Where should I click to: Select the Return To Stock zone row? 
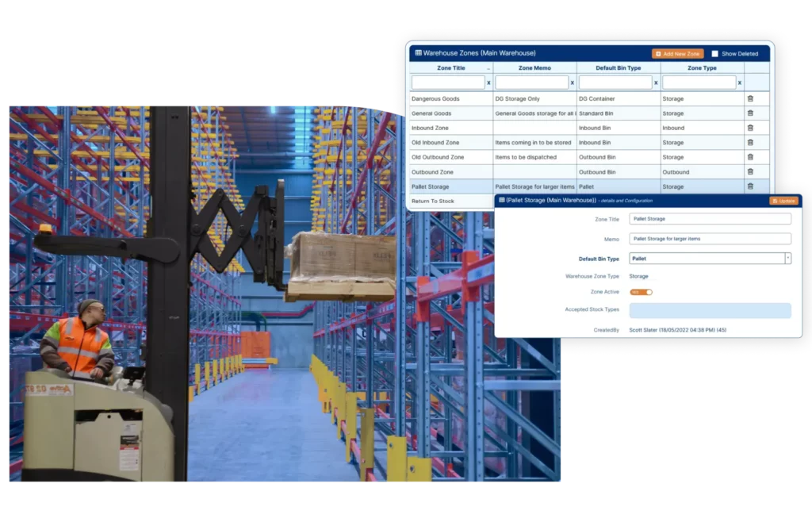[450, 201]
